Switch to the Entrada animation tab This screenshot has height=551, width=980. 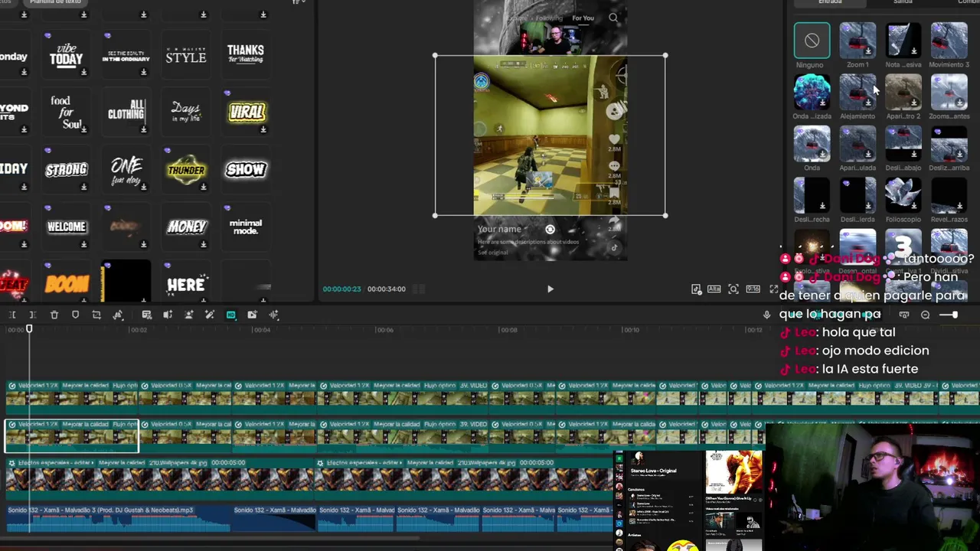click(x=830, y=2)
